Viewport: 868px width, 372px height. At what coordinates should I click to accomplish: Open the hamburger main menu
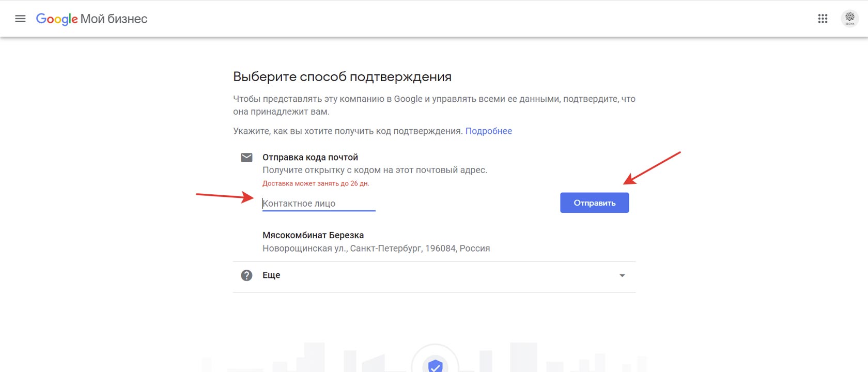click(x=20, y=19)
